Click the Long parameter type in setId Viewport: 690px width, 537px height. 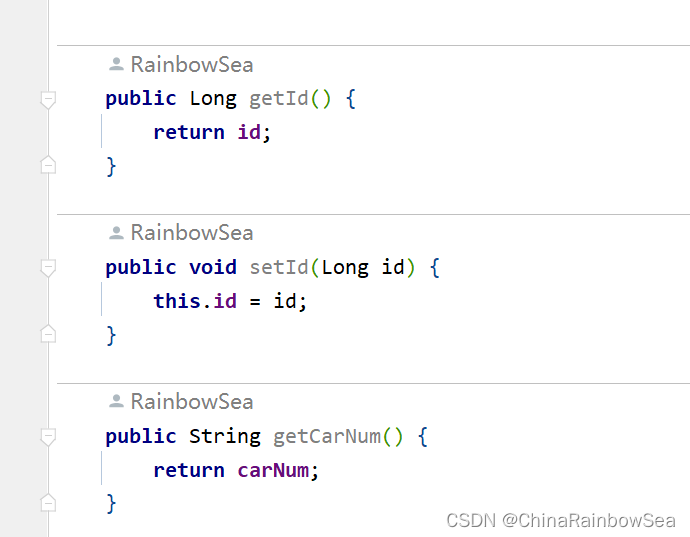(x=345, y=268)
